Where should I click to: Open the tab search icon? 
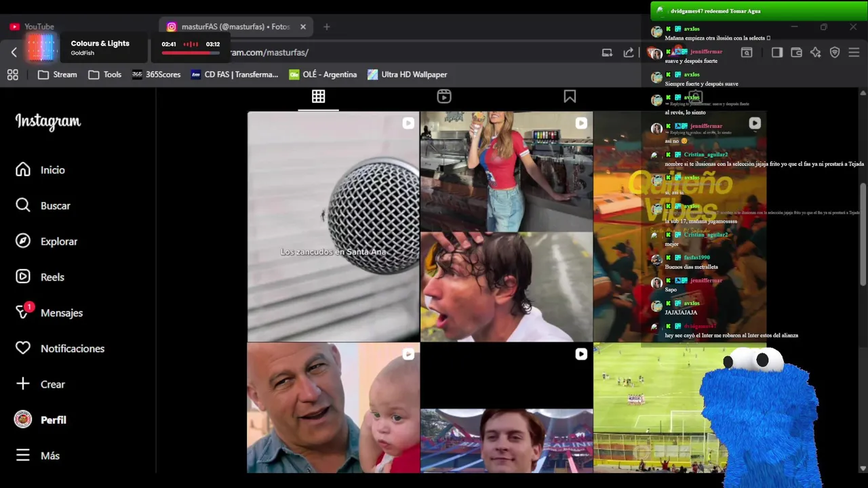tap(747, 53)
